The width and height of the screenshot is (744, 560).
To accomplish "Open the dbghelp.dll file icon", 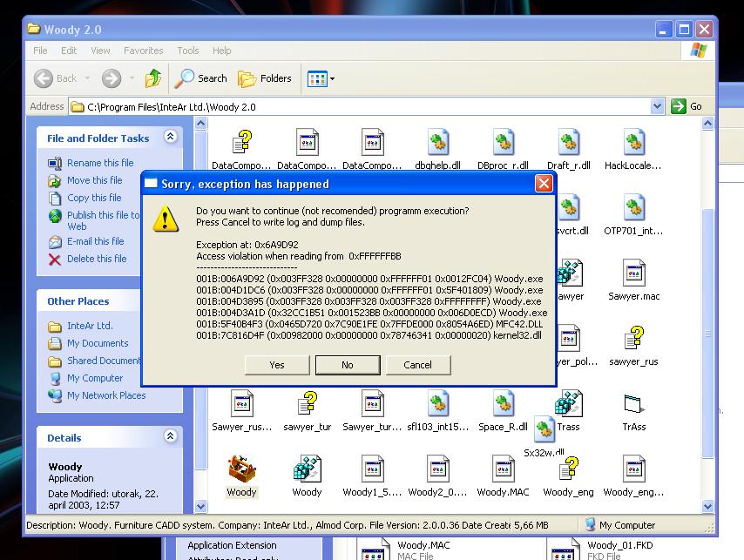I will tap(437, 142).
